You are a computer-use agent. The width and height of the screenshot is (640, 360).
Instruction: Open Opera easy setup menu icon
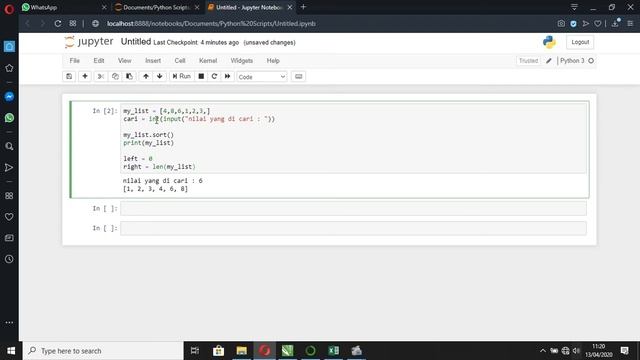point(630,24)
